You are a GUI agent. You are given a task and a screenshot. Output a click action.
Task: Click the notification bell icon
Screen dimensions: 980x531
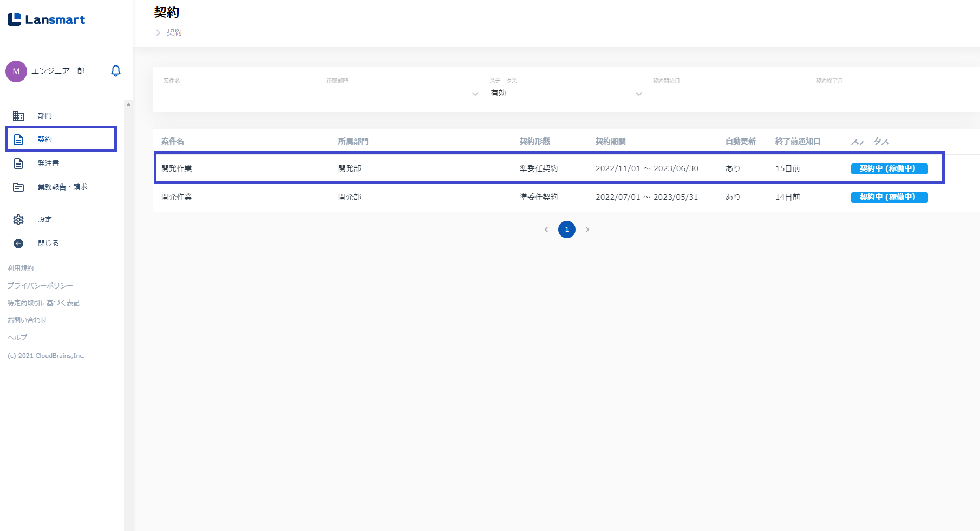115,71
